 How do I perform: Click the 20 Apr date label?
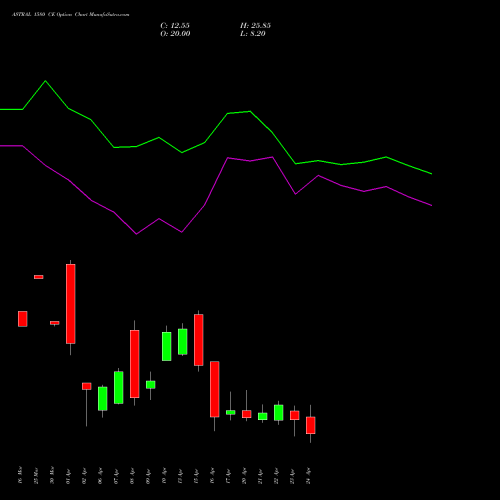[244, 475]
